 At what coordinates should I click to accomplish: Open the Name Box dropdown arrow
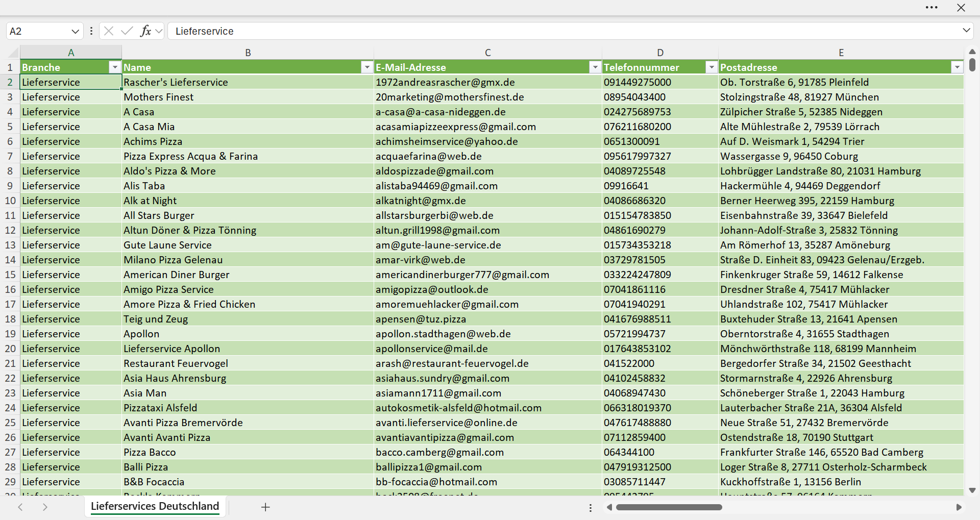(x=75, y=31)
